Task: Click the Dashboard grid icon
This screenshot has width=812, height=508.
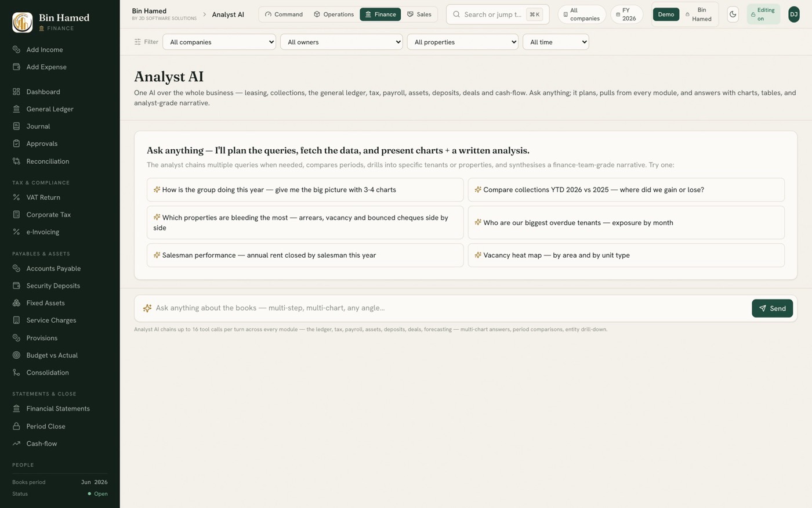Action: coord(16,92)
